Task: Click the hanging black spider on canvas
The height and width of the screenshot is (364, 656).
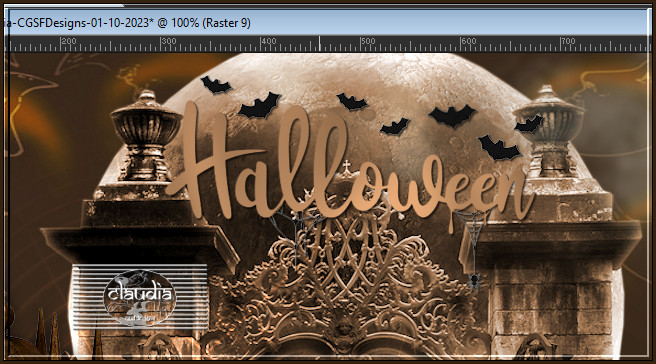Action: 474,281
